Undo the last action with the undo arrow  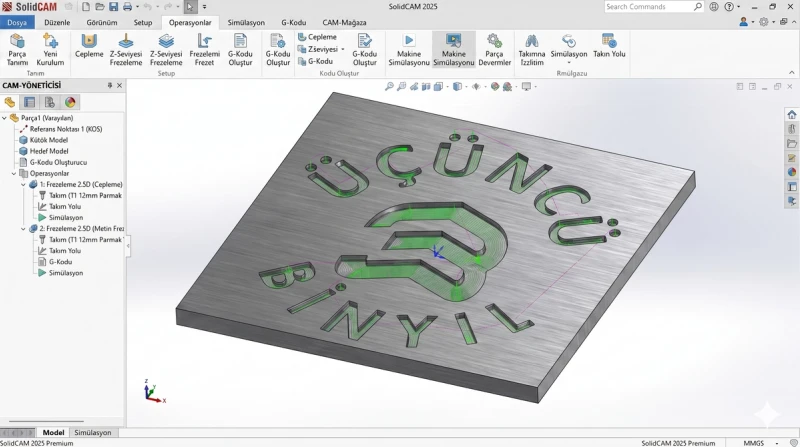[x=147, y=7]
